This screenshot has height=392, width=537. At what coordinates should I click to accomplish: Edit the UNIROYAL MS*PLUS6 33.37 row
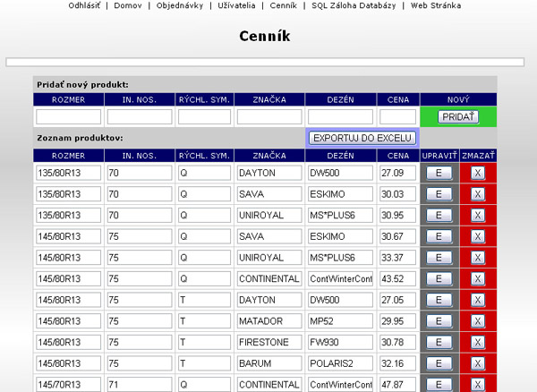(x=439, y=258)
